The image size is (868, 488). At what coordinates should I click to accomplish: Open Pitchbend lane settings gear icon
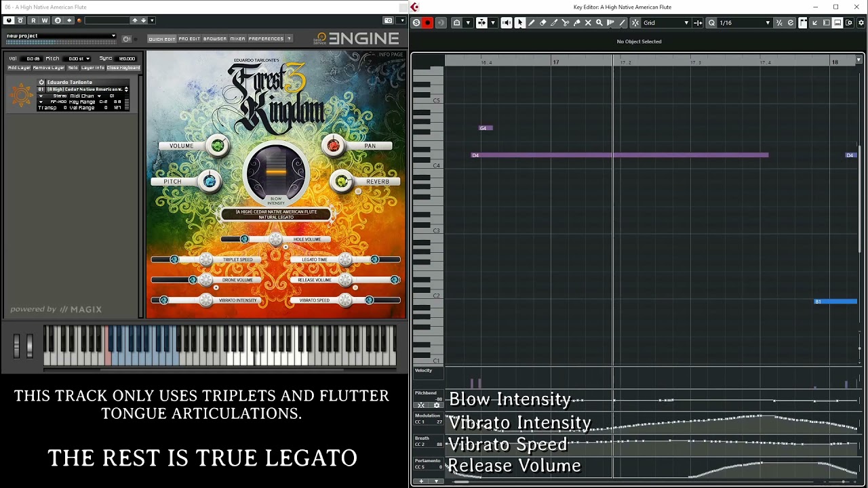tap(436, 405)
